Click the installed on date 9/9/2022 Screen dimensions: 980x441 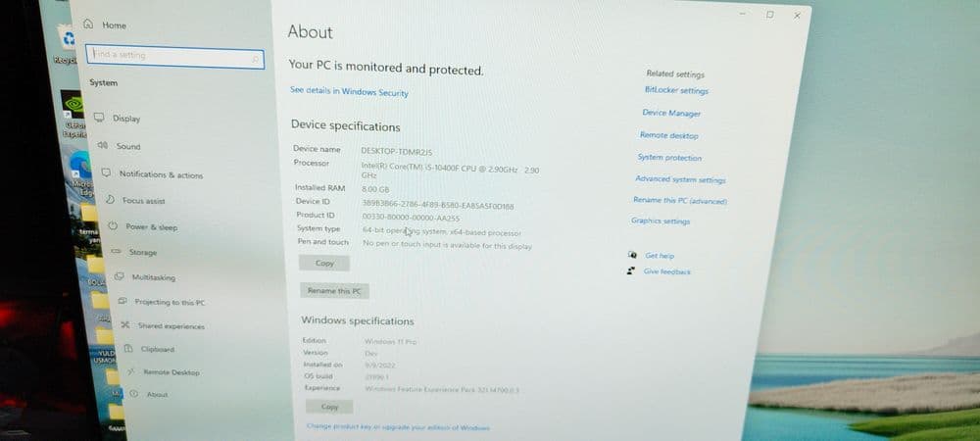380,365
